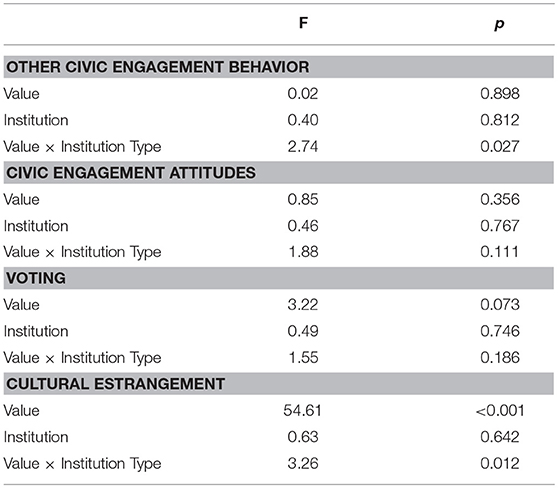Click the Cultural Estrangement section header

[x=116, y=384]
